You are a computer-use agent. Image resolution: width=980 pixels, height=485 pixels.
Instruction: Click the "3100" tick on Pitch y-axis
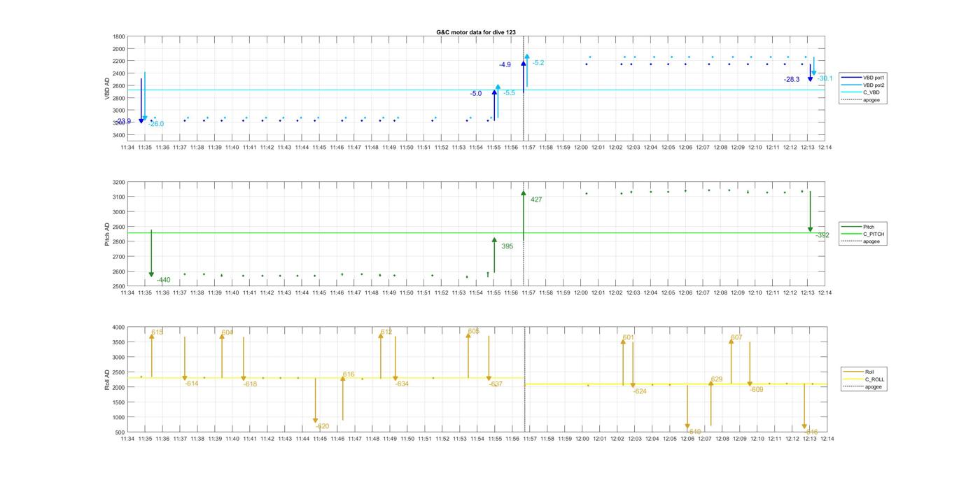coord(119,197)
